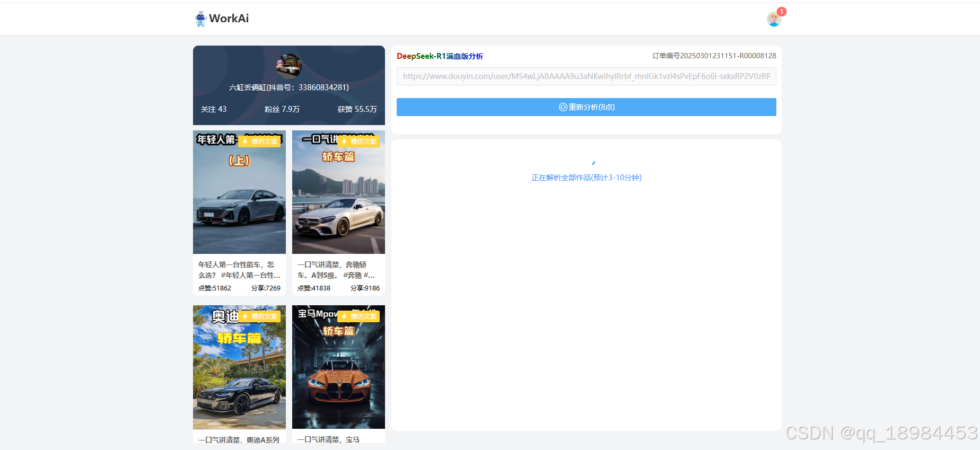This screenshot has height=450, width=980.
Task: Click 模仿文案 badge on the 奥迪 video
Action: (x=259, y=316)
